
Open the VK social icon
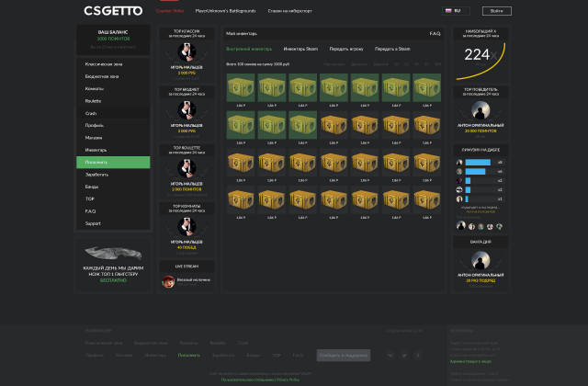coord(390,356)
